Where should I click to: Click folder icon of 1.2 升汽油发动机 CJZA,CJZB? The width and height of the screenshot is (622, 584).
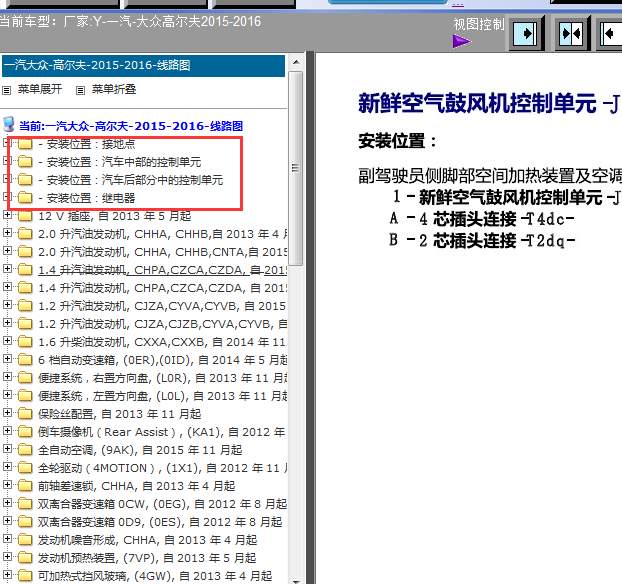[25, 324]
